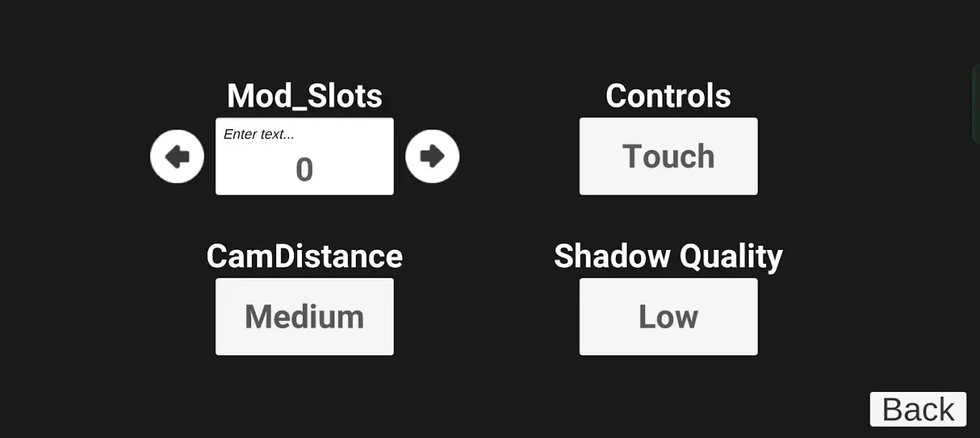
Task: Click the Shadow Quality heading label
Action: click(668, 256)
